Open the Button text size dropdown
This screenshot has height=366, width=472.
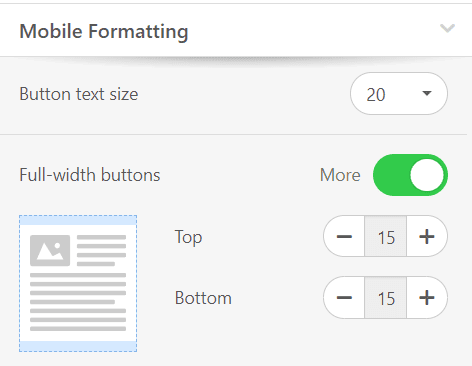399,94
